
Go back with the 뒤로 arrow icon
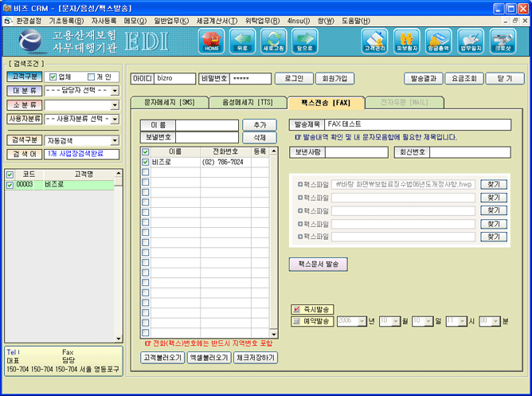[x=242, y=41]
